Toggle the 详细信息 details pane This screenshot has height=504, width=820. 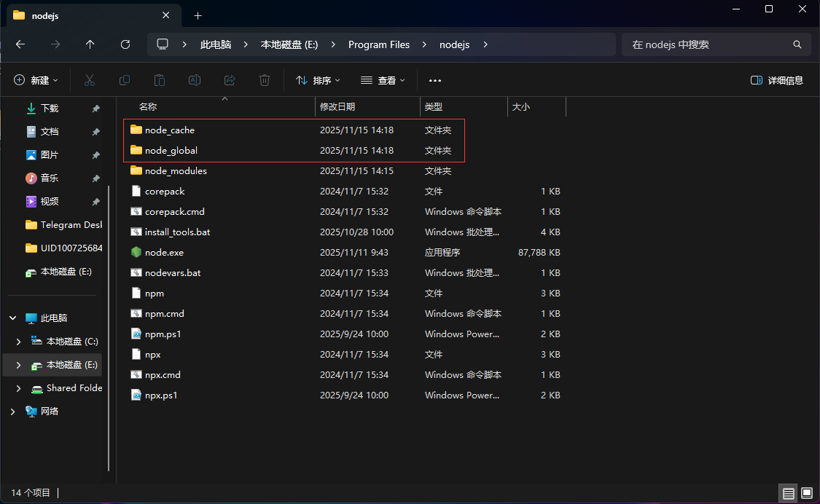click(777, 80)
